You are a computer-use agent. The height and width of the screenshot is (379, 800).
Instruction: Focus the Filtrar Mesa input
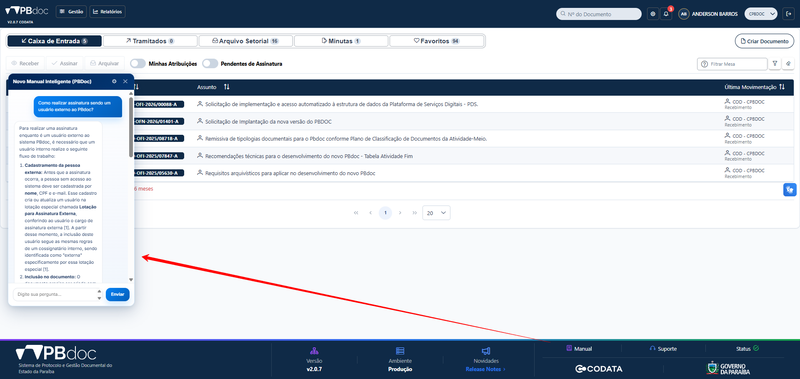[732, 64]
